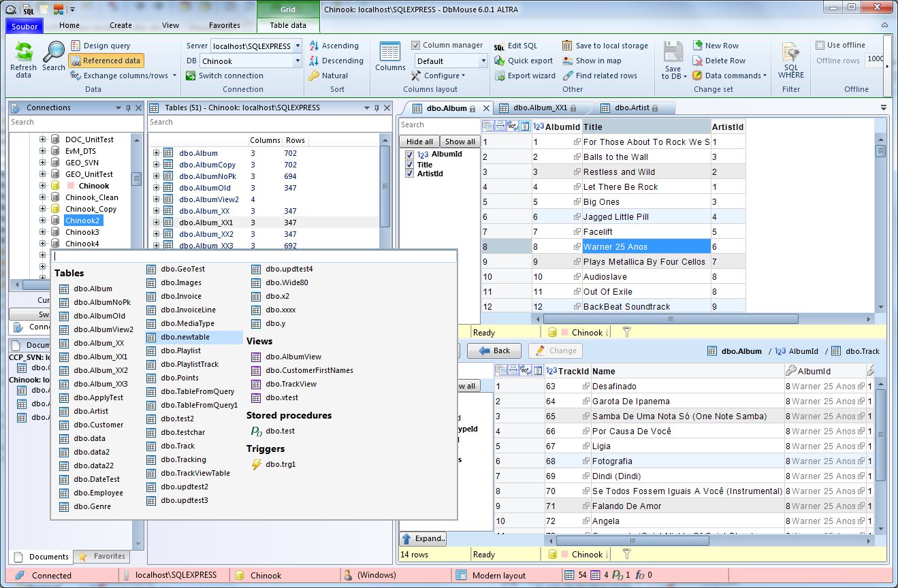The width and height of the screenshot is (898, 588).
Task: Click the Show all button
Action: [460, 142]
